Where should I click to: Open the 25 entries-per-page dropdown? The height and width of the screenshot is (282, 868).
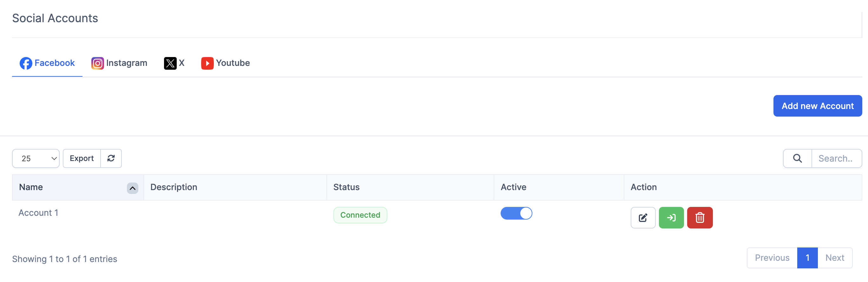(x=36, y=158)
